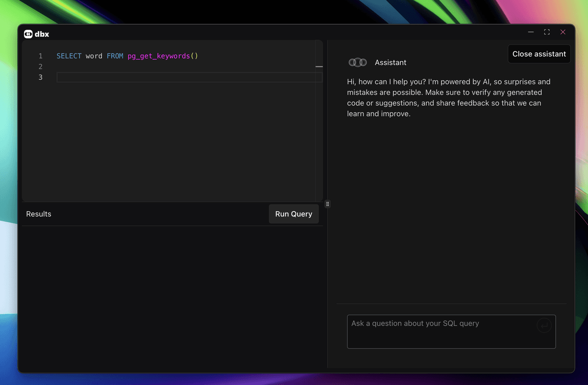588x385 pixels.
Task: Run the SQL query
Action: click(x=294, y=214)
